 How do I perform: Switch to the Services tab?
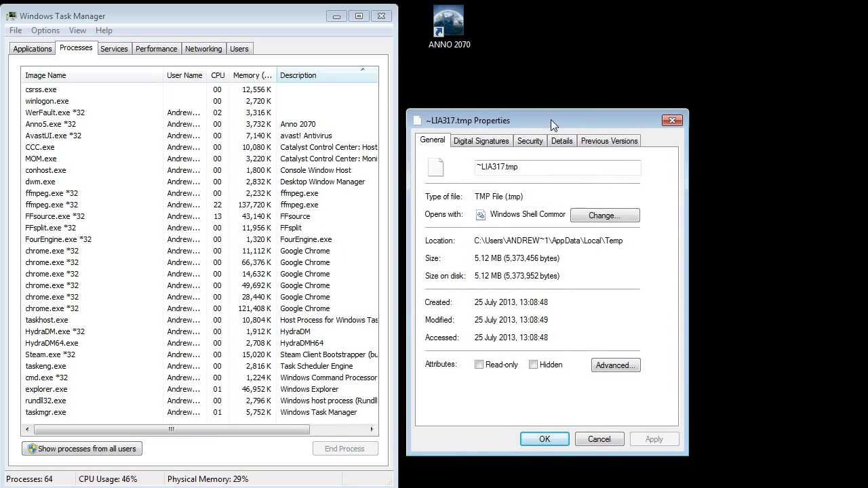coord(114,49)
